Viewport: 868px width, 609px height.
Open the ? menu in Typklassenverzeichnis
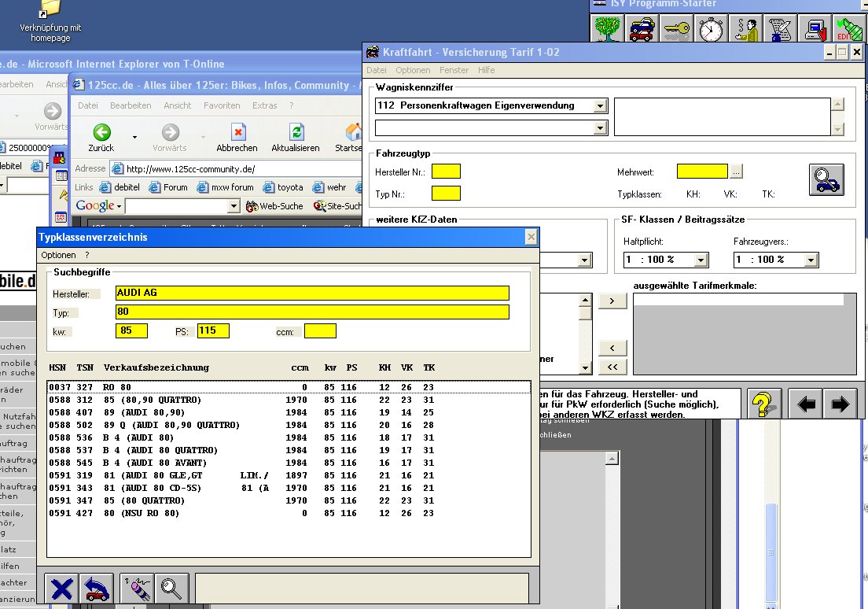(x=87, y=255)
